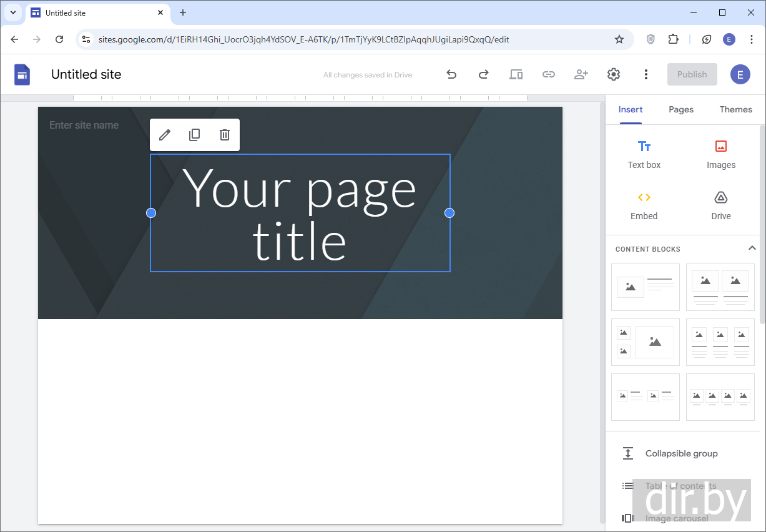Switch to the Themes tab
The image size is (766, 532).
click(x=735, y=109)
